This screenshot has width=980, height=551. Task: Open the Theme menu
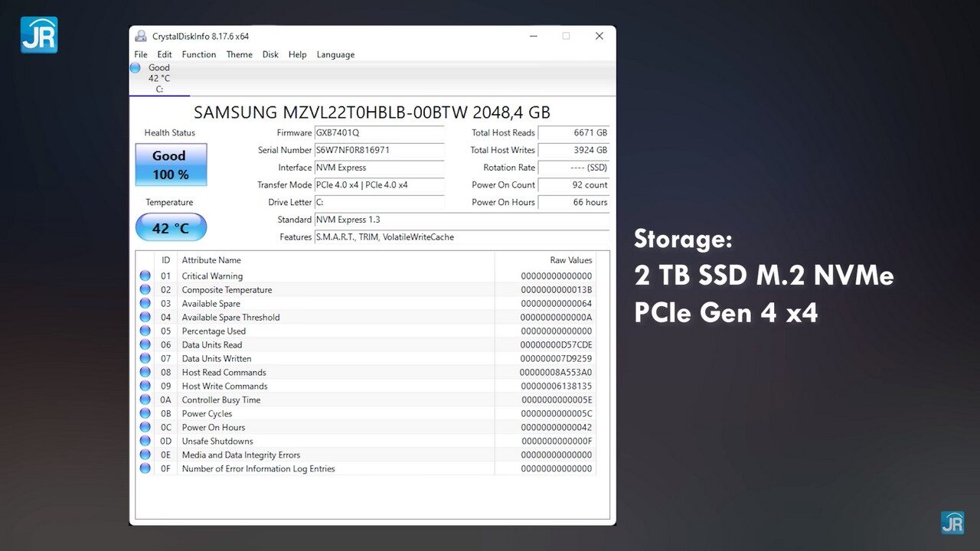point(239,54)
